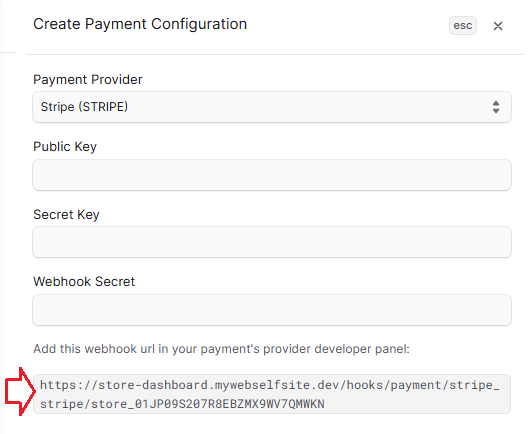The height and width of the screenshot is (434, 530).
Task: Click the esc keyboard shortcut badge
Action: pyautogui.click(x=463, y=26)
